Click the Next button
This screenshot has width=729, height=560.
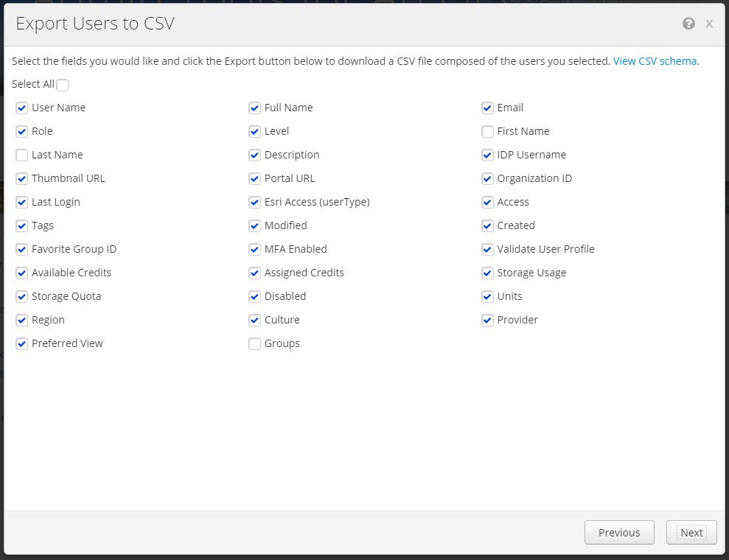click(x=691, y=533)
